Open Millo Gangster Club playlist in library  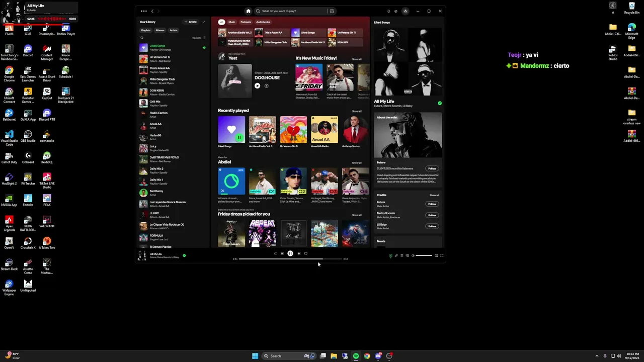click(173, 81)
